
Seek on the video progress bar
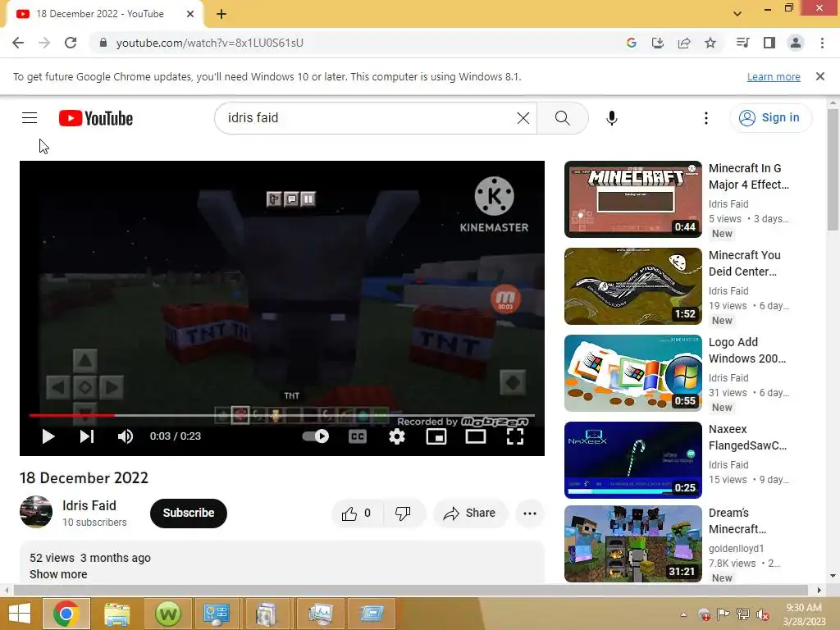coord(282,415)
